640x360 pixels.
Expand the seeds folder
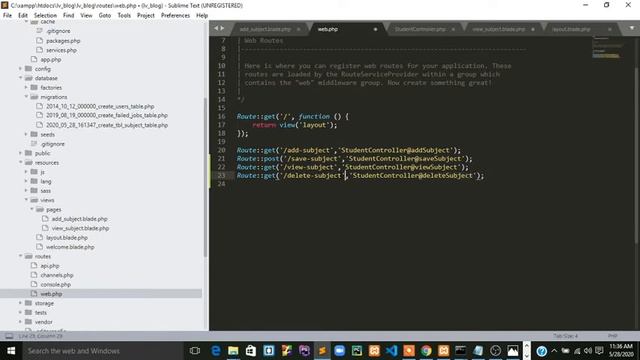[26, 134]
